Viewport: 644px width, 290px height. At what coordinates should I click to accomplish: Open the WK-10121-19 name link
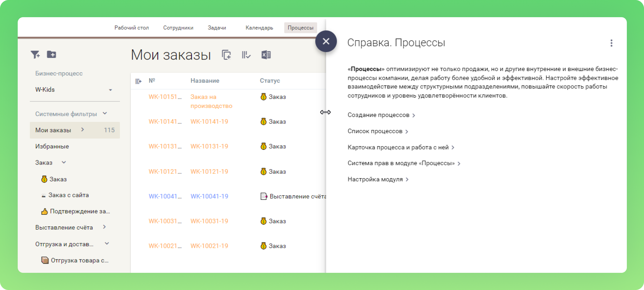point(209,171)
